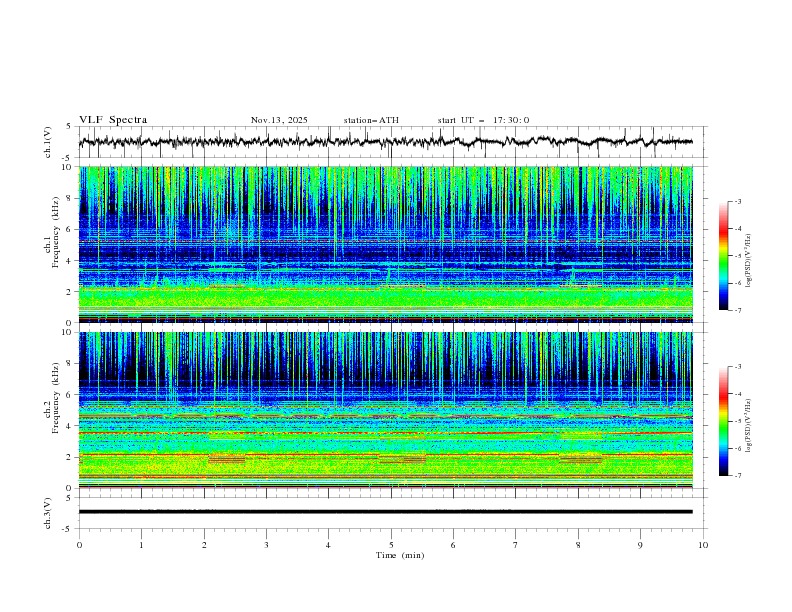
Task: Click the "Time (min)" axis title
Action: coord(400,555)
